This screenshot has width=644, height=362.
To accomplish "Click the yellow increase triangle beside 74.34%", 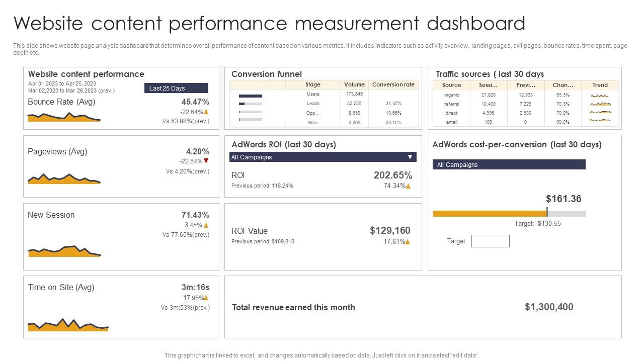I will pos(408,186).
